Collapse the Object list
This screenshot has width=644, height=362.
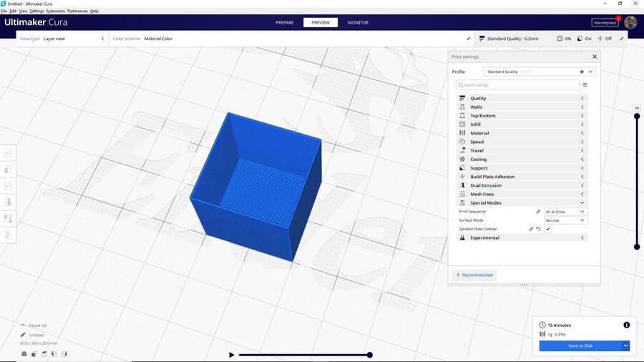(x=23, y=325)
